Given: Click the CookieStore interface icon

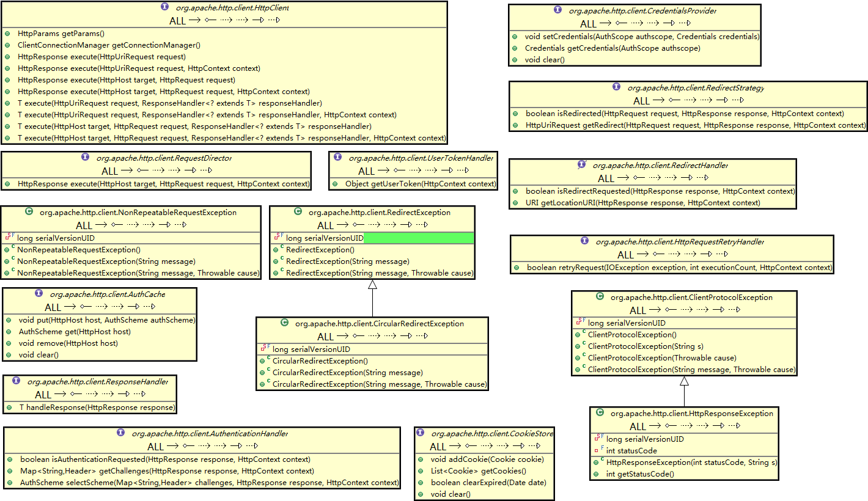Looking at the screenshot, I should 420,433.
